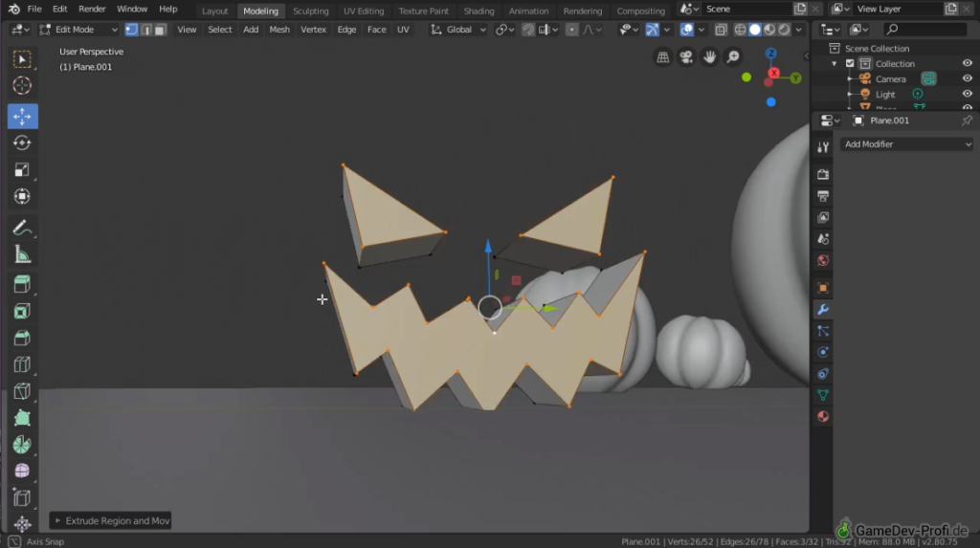980x548 pixels.
Task: Uncheck the Collection exclude checkbox
Action: click(x=850, y=64)
